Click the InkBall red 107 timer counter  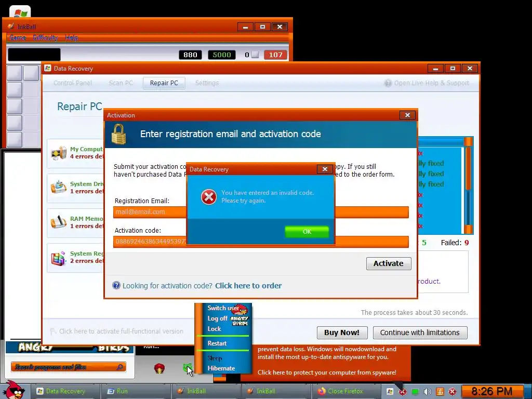275,55
